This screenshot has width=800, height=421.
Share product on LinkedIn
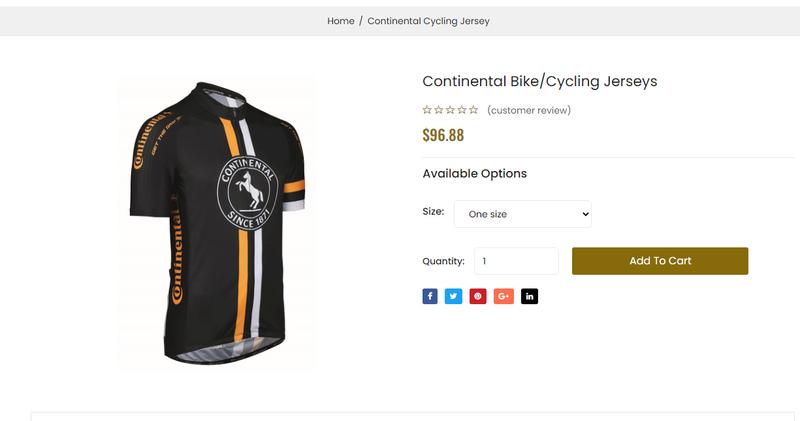pos(529,296)
